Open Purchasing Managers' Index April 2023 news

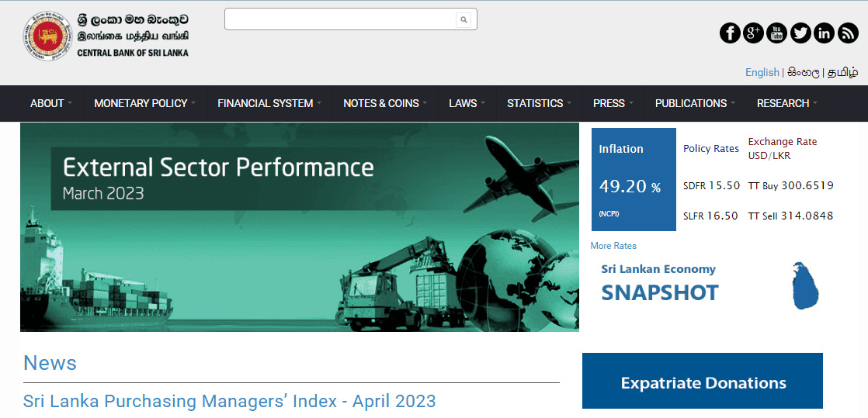[x=230, y=401]
